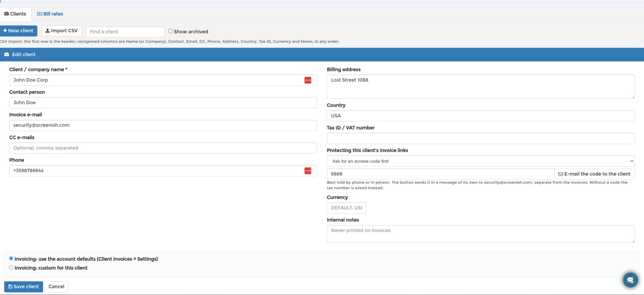Toggle the Show archived checkbox
Screen dimensions: 644x295
click(170, 31)
